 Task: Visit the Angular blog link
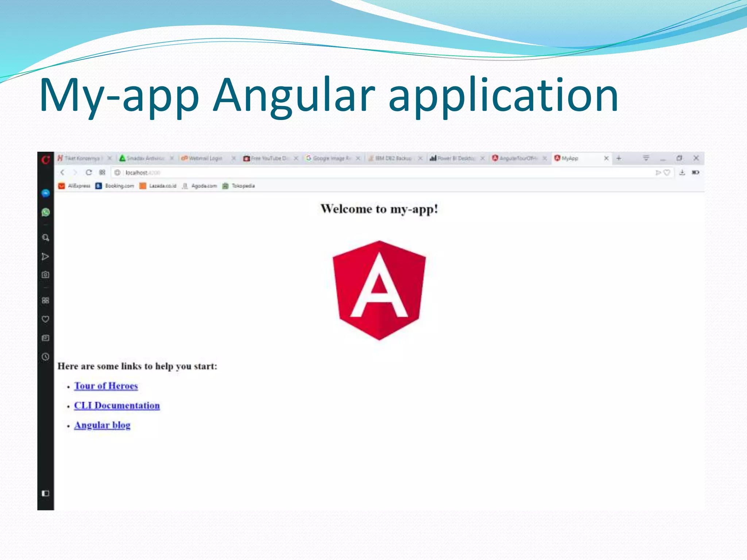[102, 425]
